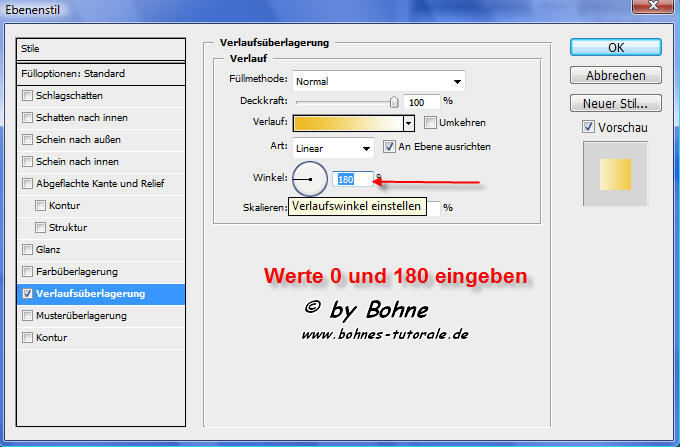The width and height of the screenshot is (680, 447).
Task: Enable the Schlagschatten checkbox
Action: [27, 96]
